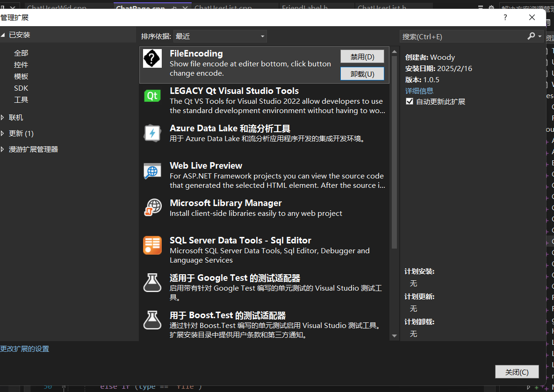554x392 pixels.
Task: Click the 关闭(C) button
Action: (x=517, y=372)
